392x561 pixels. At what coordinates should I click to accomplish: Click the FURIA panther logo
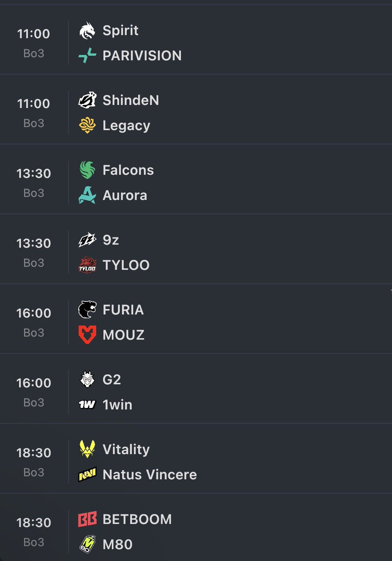[x=87, y=309]
